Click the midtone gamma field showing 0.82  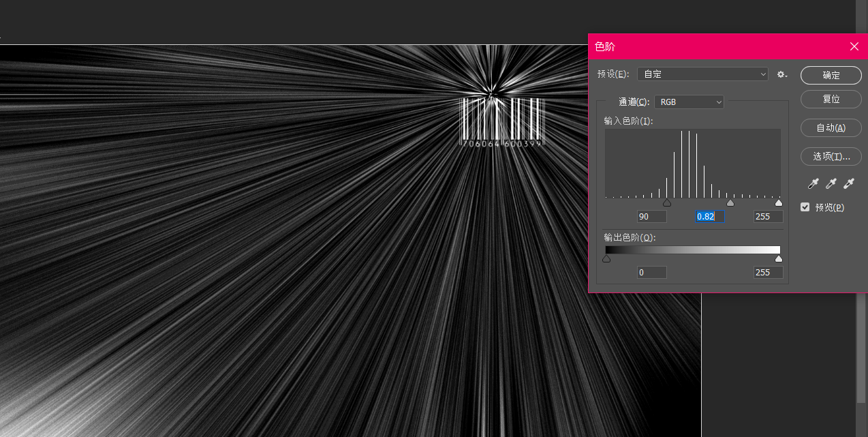(709, 217)
